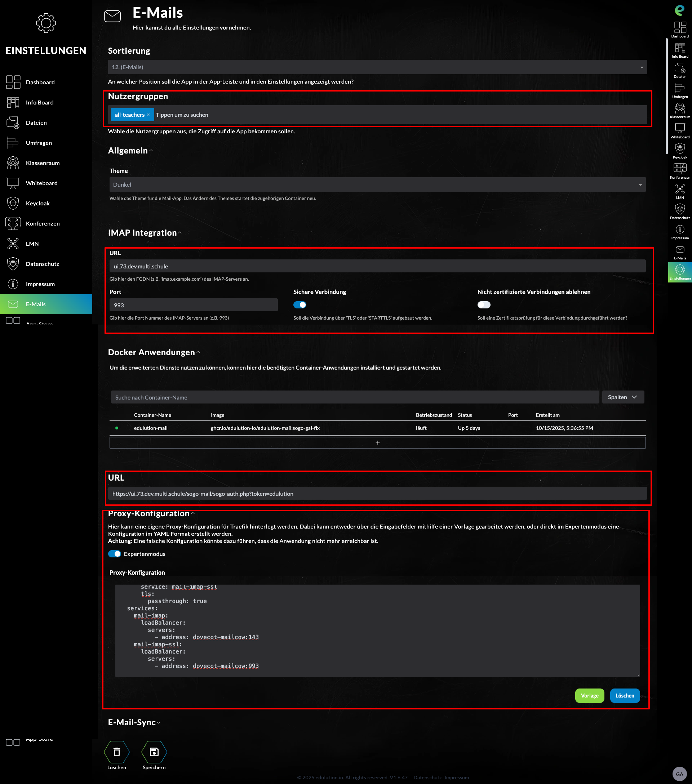
Task: Click the IMAP Port input field
Action: pyautogui.click(x=193, y=305)
